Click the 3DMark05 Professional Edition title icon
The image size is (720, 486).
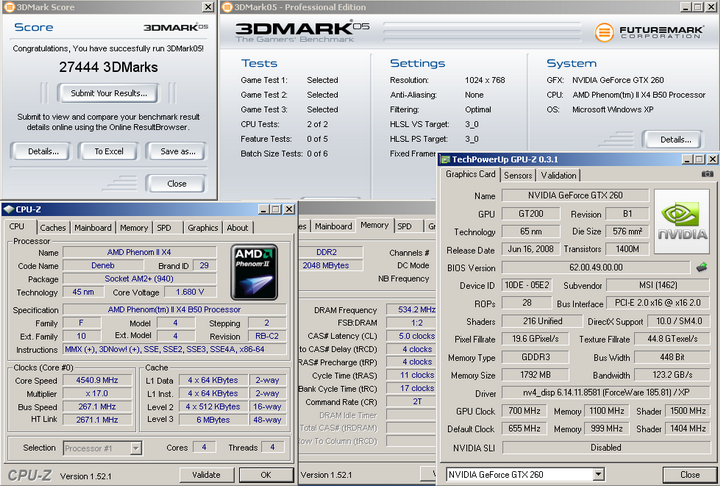point(227,7)
